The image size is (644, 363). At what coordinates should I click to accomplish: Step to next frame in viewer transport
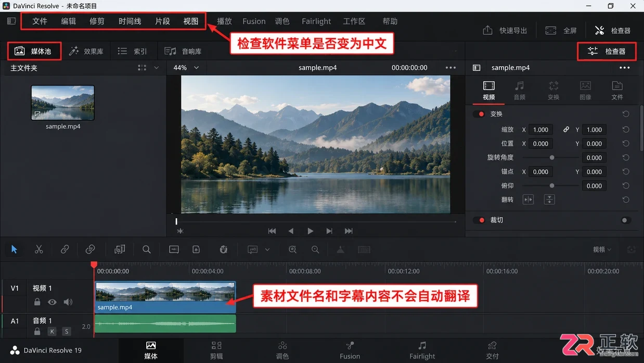coord(329,231)
